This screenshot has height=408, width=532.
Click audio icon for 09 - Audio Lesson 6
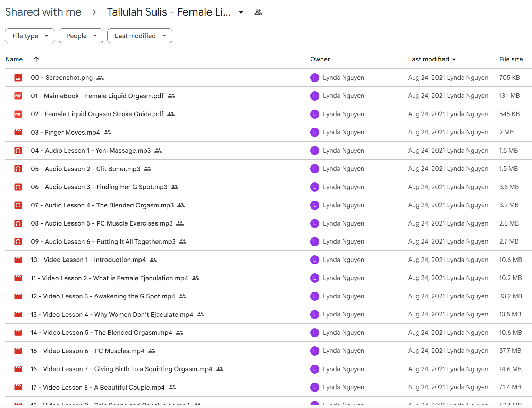pos(18,241)
